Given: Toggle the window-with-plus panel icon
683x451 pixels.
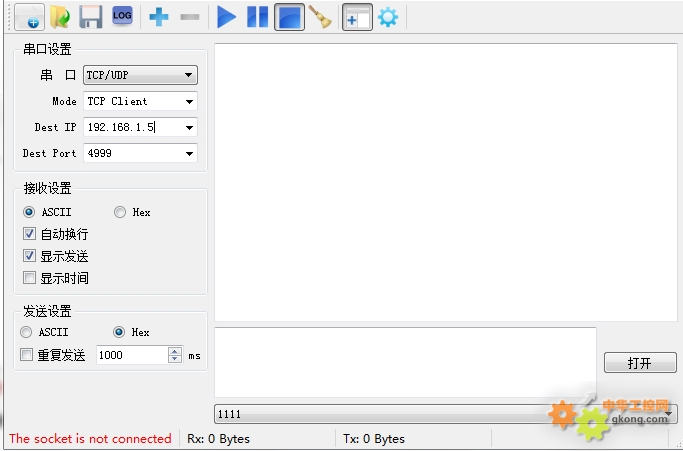Looking at the screenshot, I should pos(357,17).
